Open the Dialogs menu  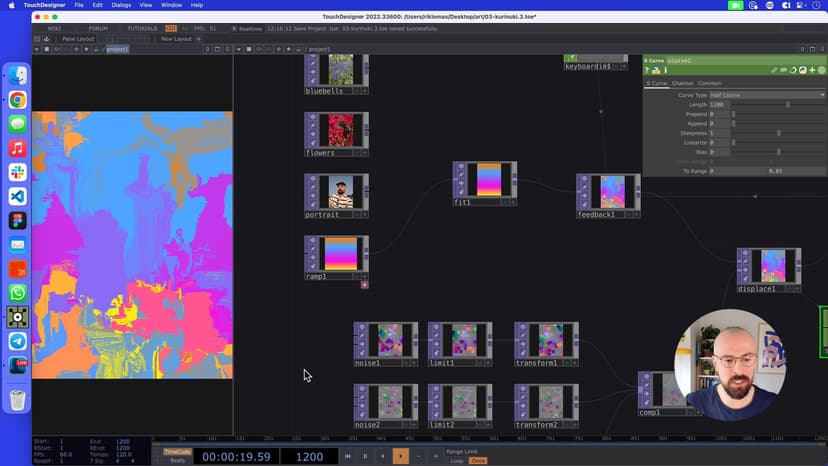(121, 5)
